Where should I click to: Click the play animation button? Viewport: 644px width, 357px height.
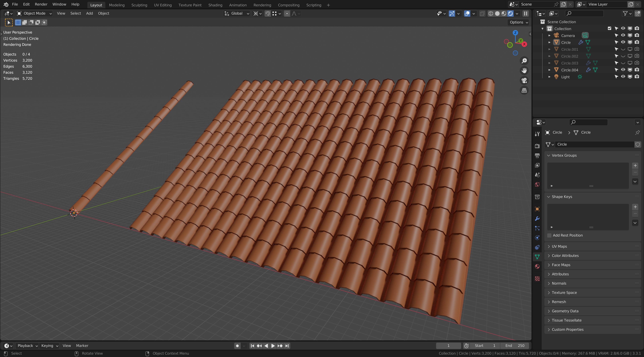click(x=273, y=346)
